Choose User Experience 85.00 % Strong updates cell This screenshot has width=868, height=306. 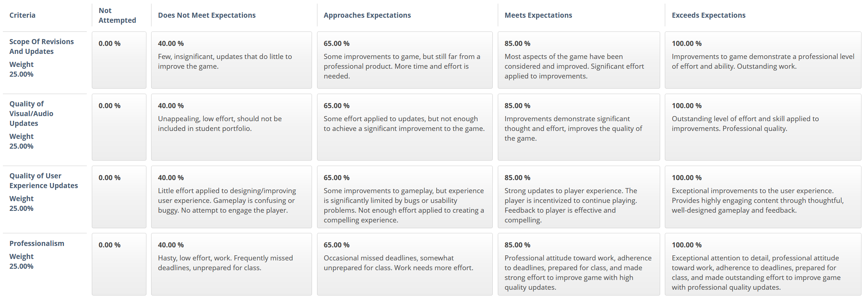tap(579, 197)
